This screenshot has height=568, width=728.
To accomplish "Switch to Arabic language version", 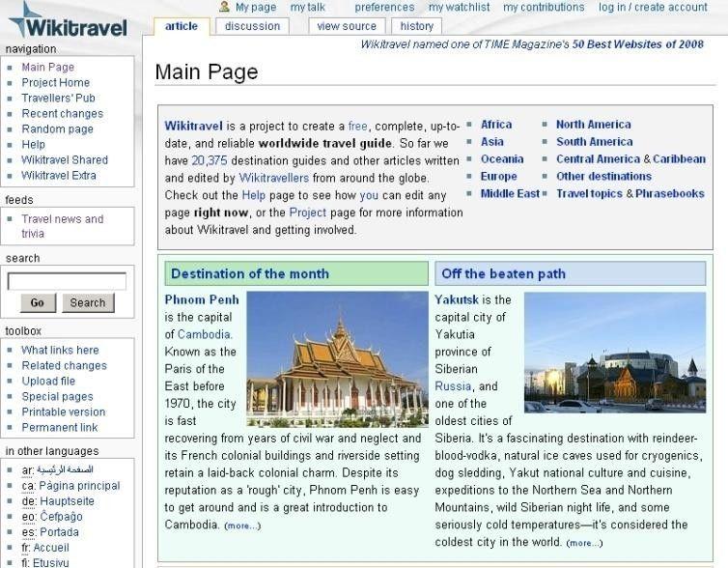I will point(65,469).
